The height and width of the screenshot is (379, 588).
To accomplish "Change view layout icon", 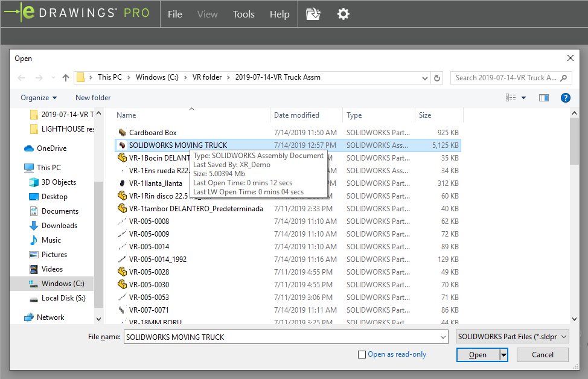I will coord(510,98).
